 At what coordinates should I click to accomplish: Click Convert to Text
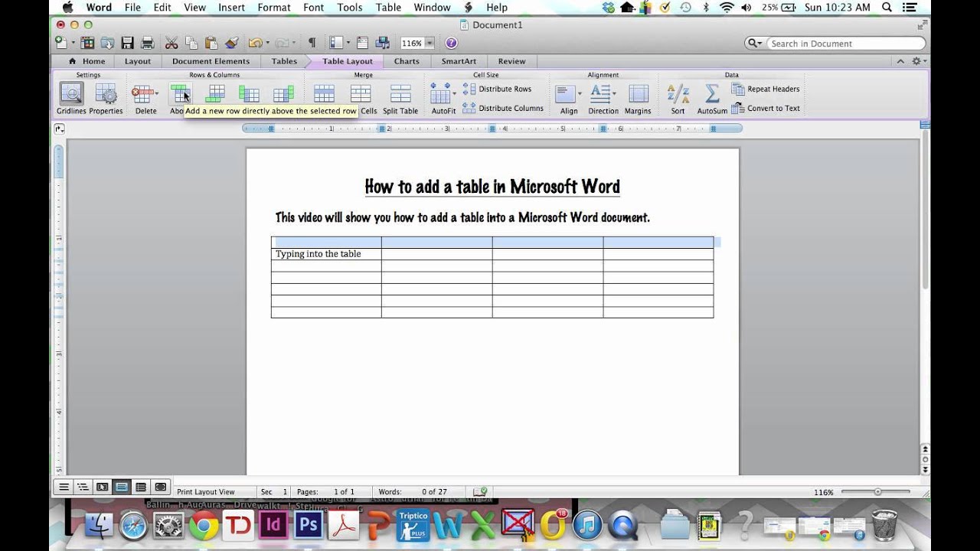pyautogui.click(x=766, y=108)
